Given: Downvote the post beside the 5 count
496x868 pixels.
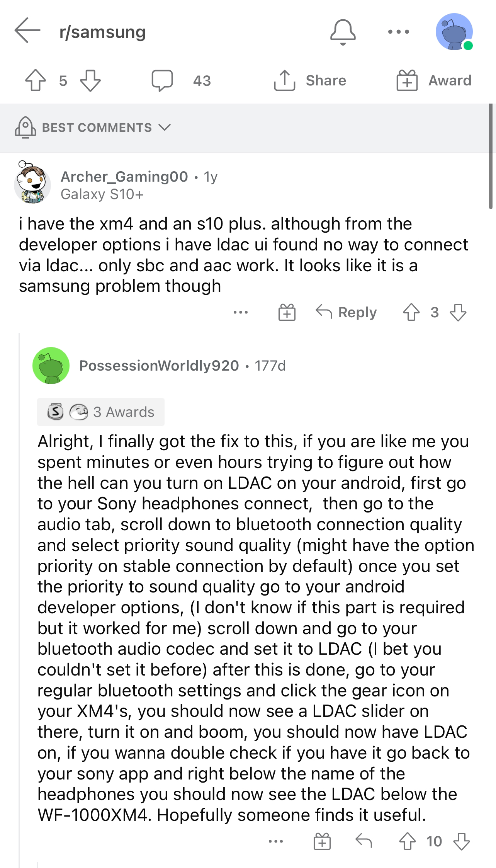Looking at the screenshot, I should pos(90,80).
